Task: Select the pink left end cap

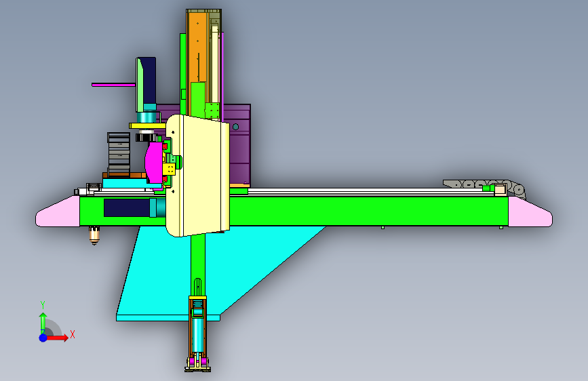Action: point(58,212)
